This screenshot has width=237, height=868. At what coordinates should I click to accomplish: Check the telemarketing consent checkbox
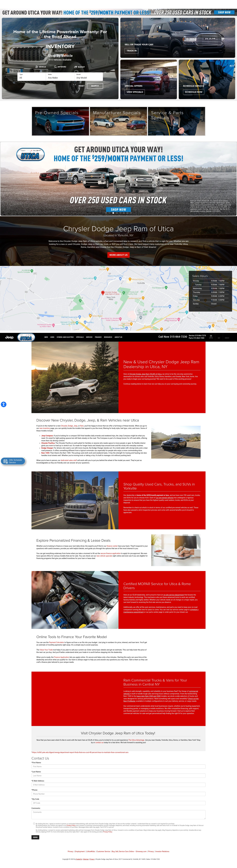34,823
